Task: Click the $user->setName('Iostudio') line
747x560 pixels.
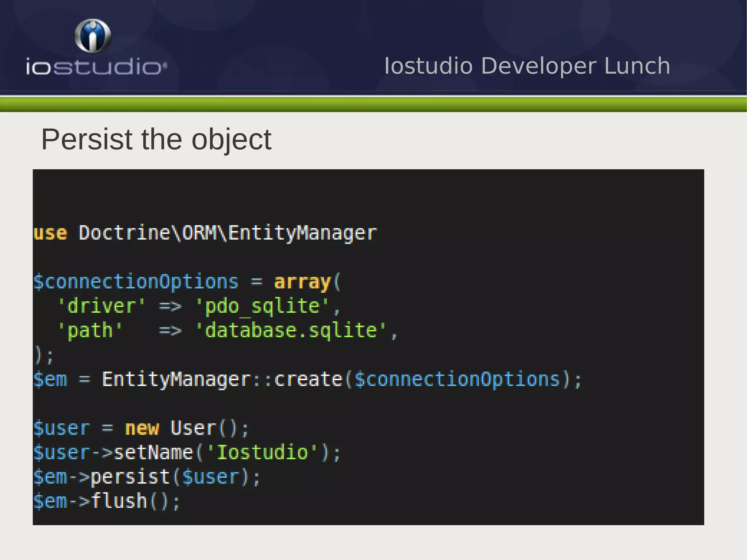Action: [187, 452]
